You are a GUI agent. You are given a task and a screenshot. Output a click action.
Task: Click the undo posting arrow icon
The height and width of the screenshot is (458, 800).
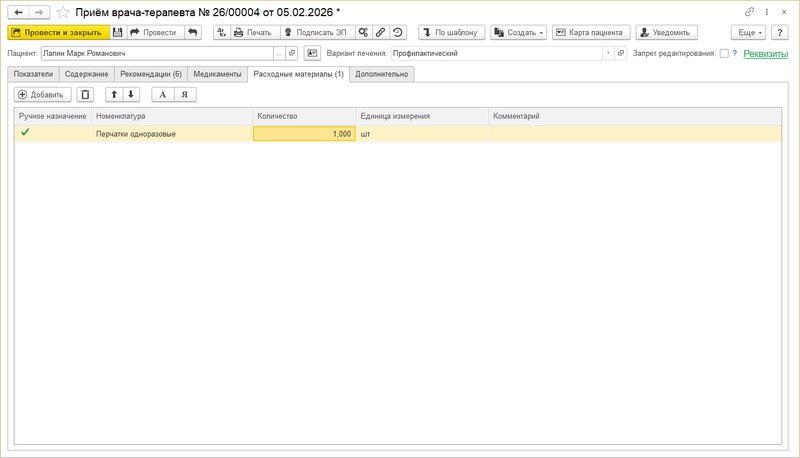point(192,32)
